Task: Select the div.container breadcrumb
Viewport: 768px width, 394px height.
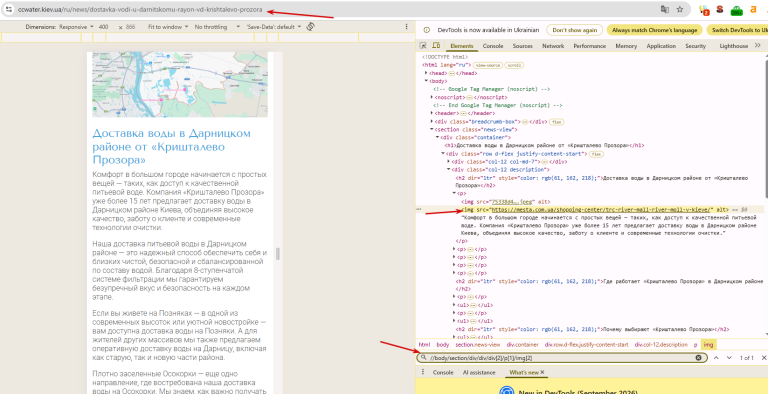Action: coord(523,345)
